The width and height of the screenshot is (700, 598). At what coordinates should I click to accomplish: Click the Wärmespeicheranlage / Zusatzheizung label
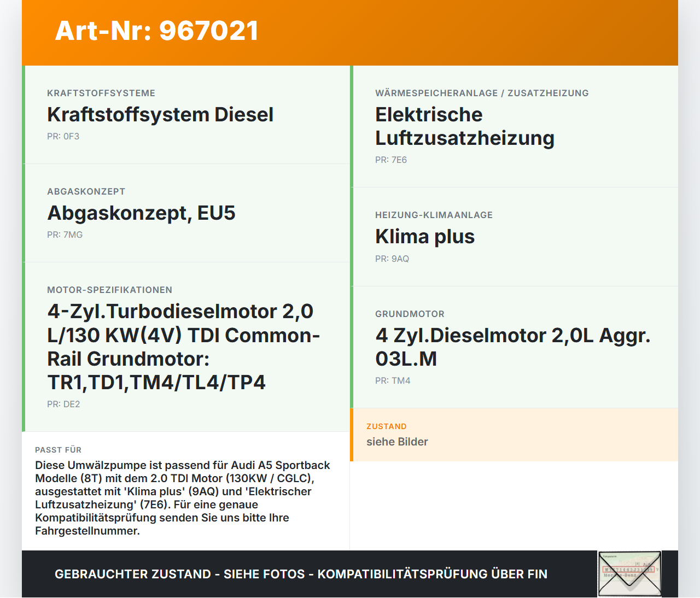tap(482, 93)
